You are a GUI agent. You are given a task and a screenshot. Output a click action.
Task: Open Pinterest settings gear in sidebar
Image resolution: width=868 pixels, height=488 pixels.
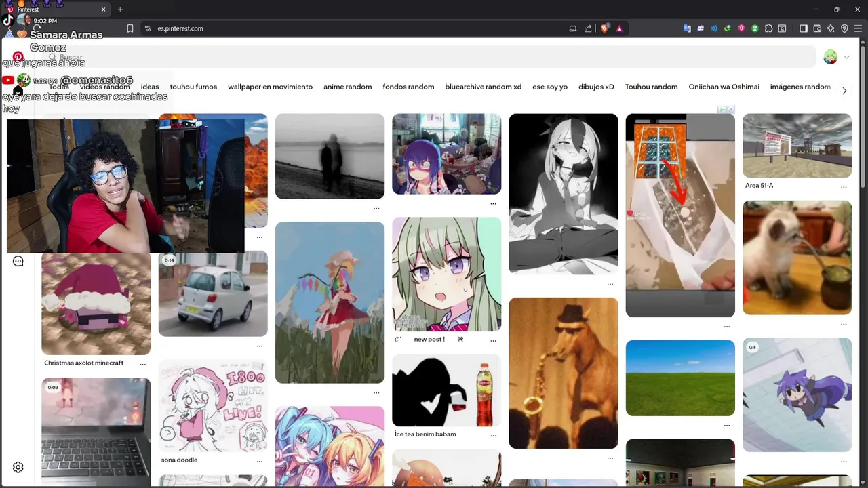point(18,467)
